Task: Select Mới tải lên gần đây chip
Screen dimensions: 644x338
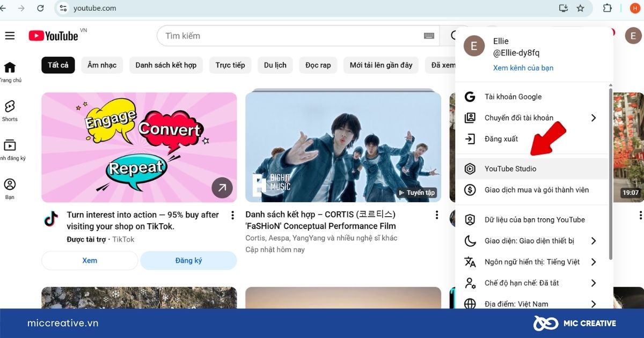Action: [381, 65]
